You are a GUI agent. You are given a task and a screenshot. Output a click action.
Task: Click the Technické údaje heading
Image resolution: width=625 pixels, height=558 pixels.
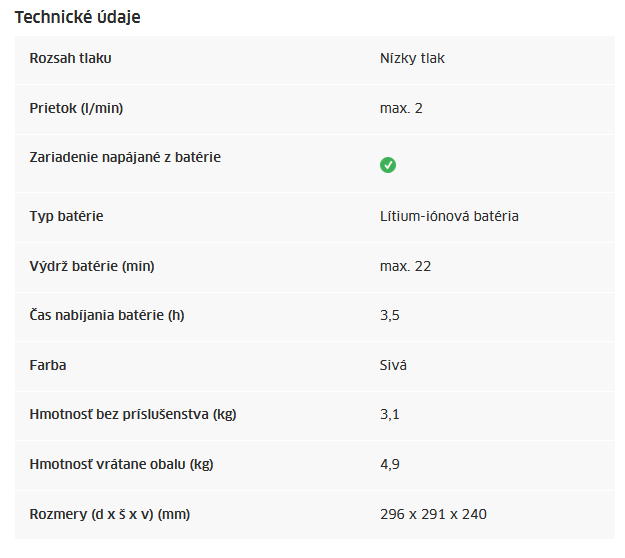click(x=78, y=17)
